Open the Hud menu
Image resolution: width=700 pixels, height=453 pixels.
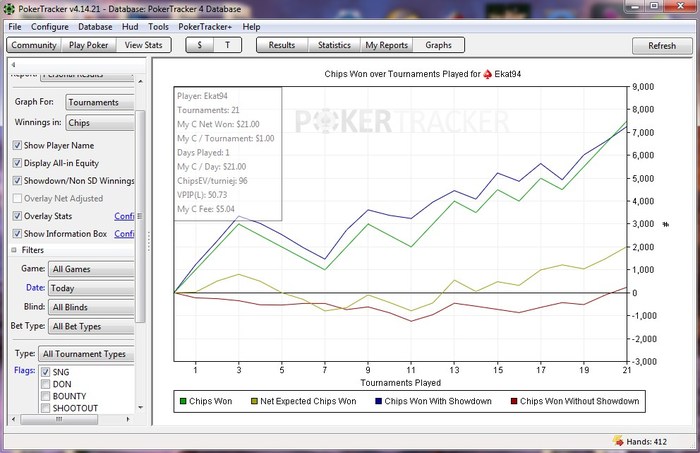pos(130,27)
